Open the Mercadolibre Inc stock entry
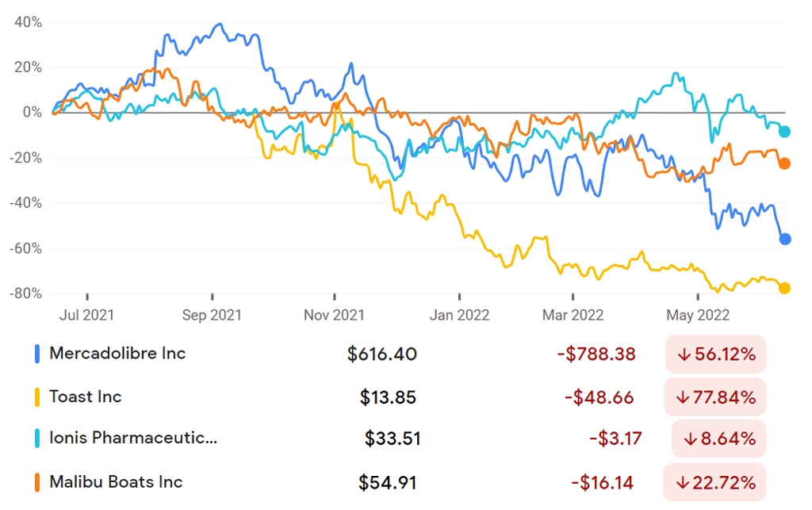812x510 pixels. tap(117, 353)
